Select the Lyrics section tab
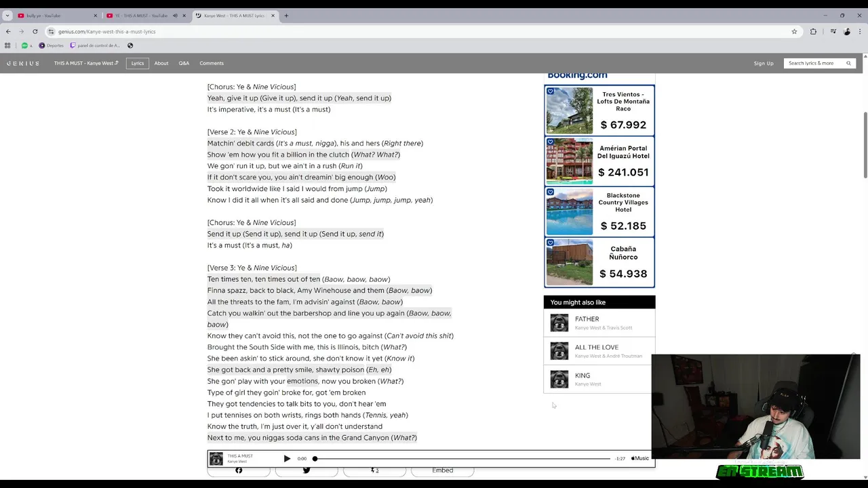Image resolution: width=868 pixels, height=488 pixels. coord(138,63)
